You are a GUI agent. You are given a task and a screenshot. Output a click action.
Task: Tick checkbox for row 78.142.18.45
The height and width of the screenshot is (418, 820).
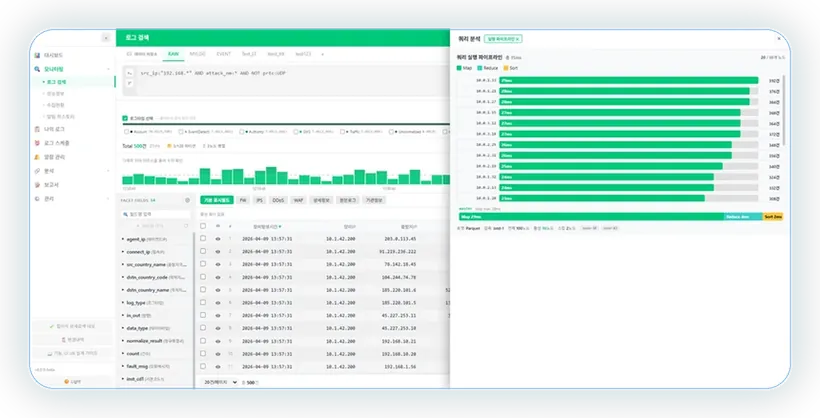[203, 264]
